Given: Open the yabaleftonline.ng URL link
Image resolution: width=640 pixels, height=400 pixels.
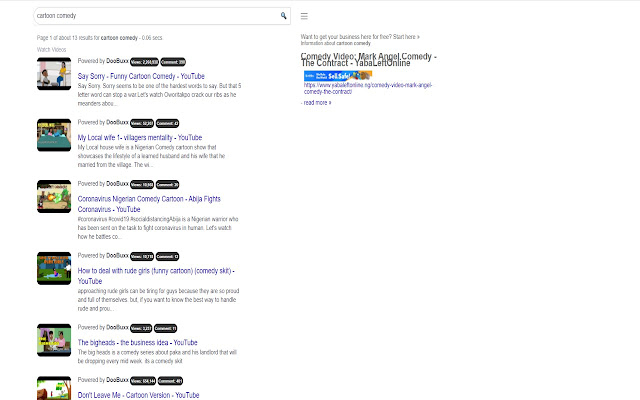Looking at the screenshot, I should 368,89.
